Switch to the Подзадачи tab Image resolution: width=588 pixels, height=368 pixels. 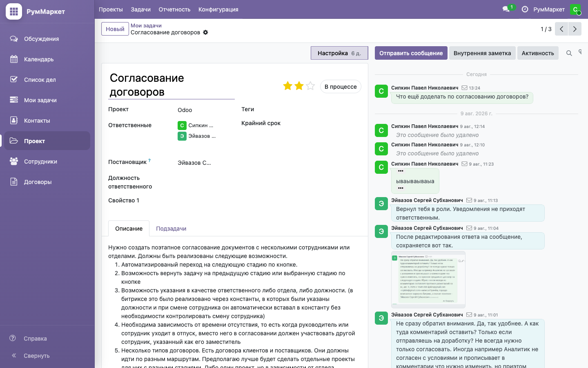[x=171, y=229]
